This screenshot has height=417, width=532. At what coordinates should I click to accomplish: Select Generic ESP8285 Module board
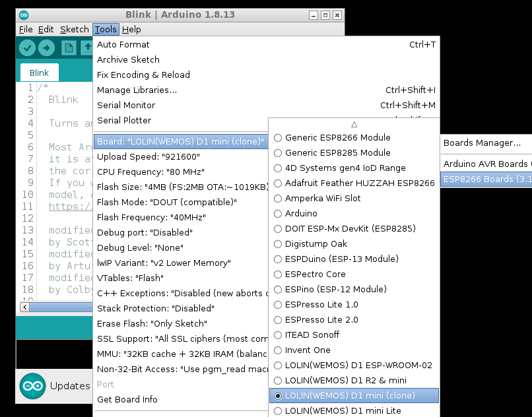354,152
